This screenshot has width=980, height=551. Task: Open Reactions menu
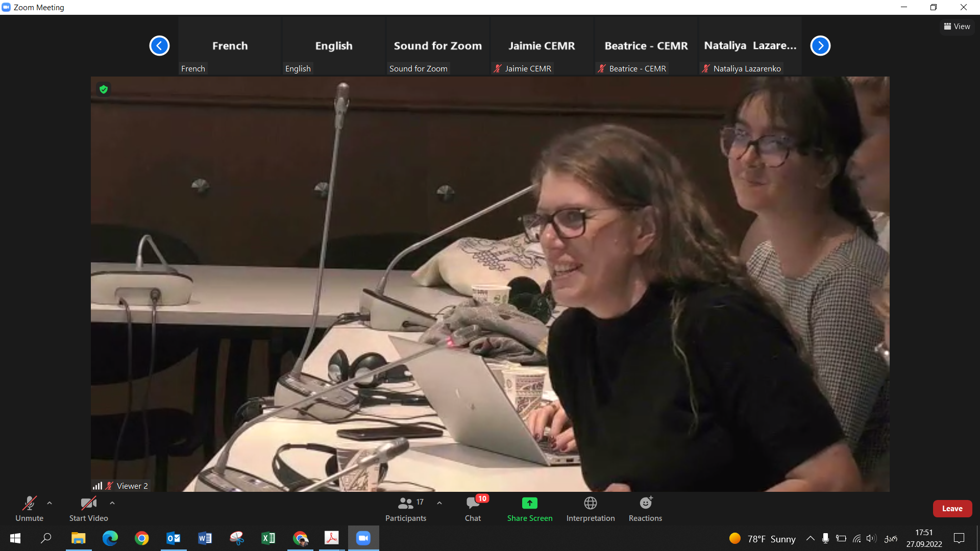click(645, 509)
